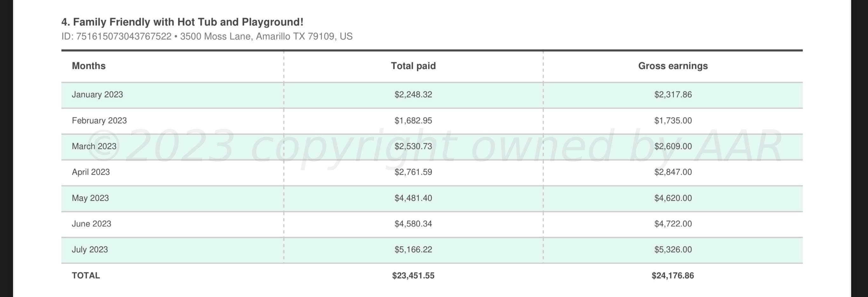Click March's total paid amount $2,530.73
The width and height of the screenshot is (868, 297).
(x=413, y=146)
